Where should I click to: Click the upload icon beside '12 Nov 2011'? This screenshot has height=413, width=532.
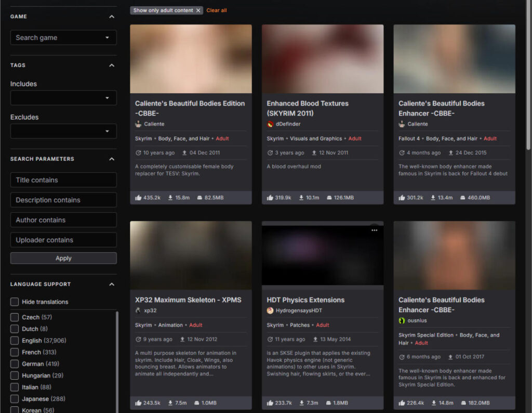(314, 153)
